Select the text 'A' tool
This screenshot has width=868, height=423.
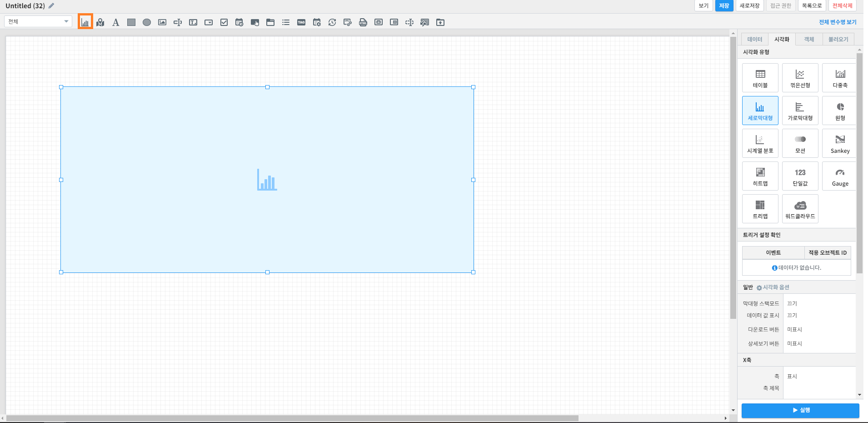point(116,22)
